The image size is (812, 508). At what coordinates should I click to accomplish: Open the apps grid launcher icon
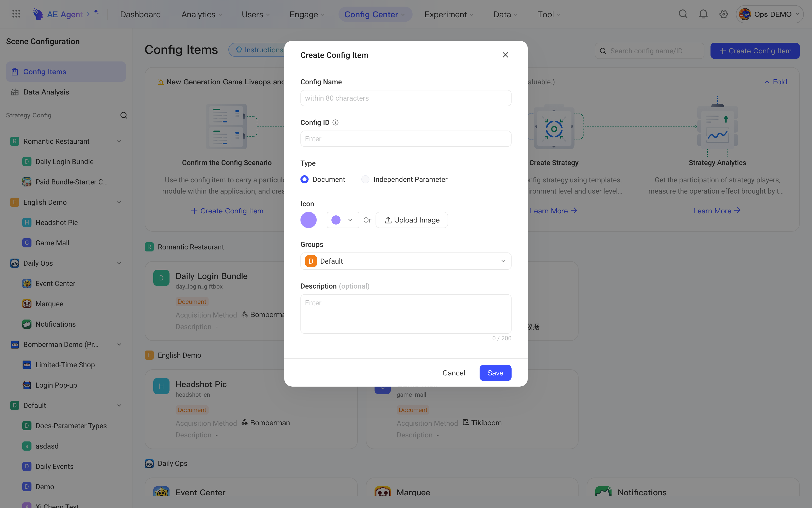click(x=16, y=14)
